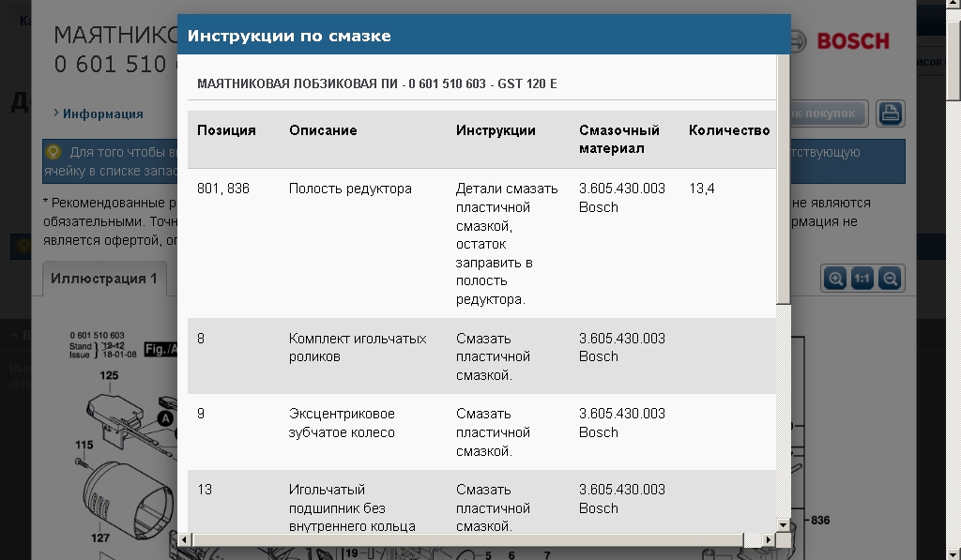Click the Инструкции по смазке dialog title
Screen dimensions: 961x560
click(289, 37)
